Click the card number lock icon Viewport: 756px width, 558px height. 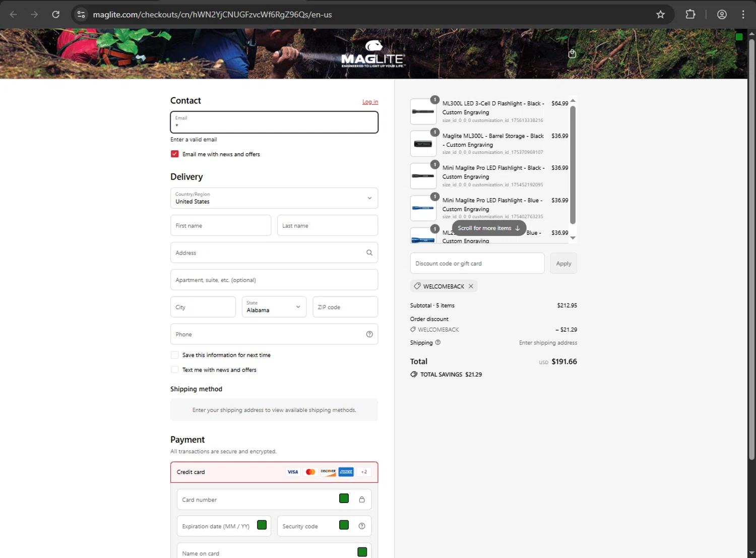point(362,500)
